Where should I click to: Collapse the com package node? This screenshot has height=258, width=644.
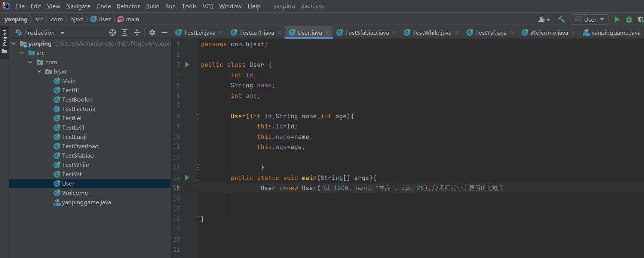pyautogui.click(x=30, y=62)
